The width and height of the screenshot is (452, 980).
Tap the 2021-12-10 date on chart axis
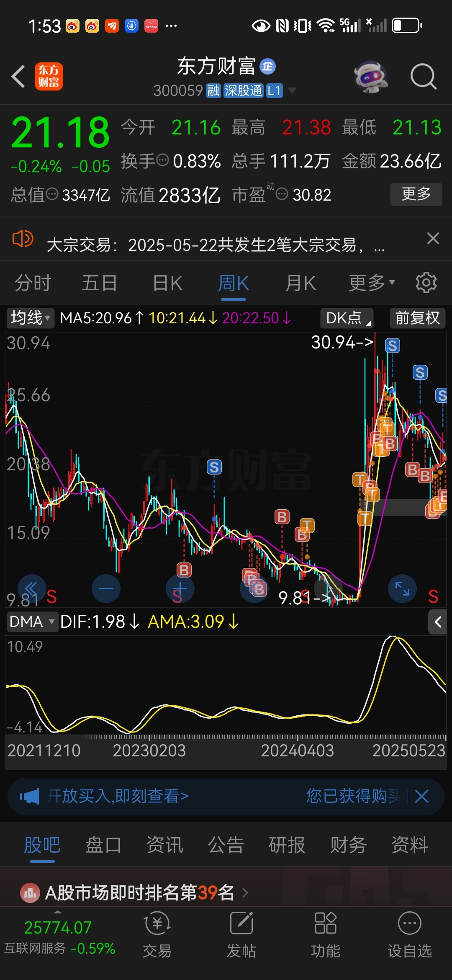click(x=44, y=750)
